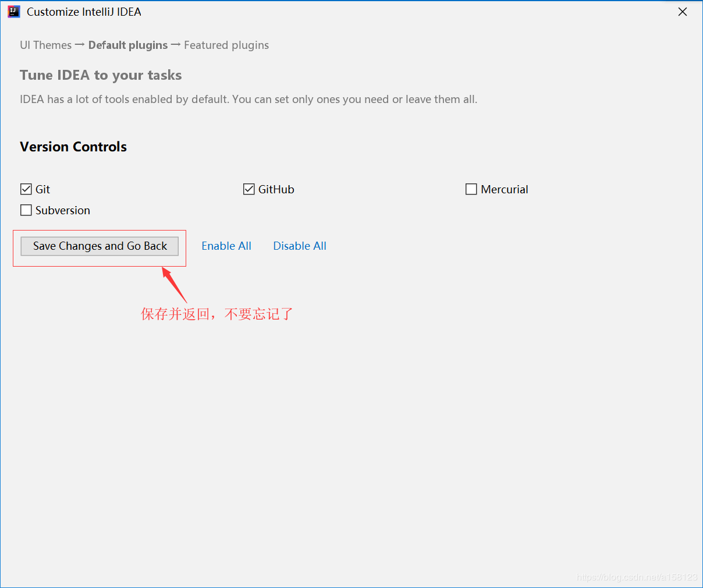Click the Tune IDEA to your tasks heading
The height and width of the screenshot is (588, 703).
click(101, 75)
